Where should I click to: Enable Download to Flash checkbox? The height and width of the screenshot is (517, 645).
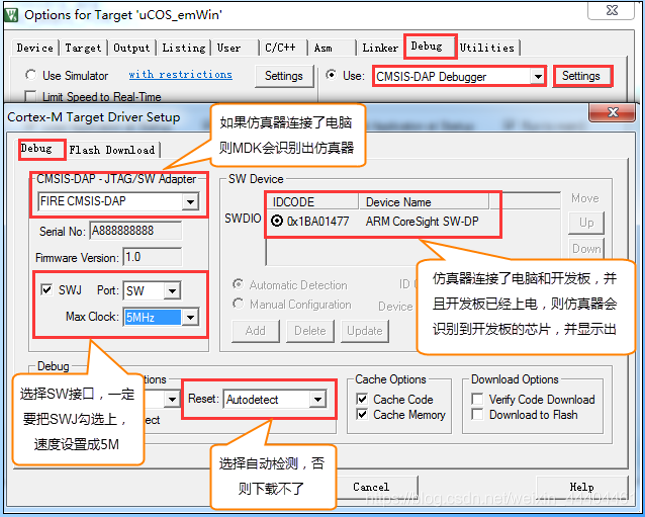point(477,414)
